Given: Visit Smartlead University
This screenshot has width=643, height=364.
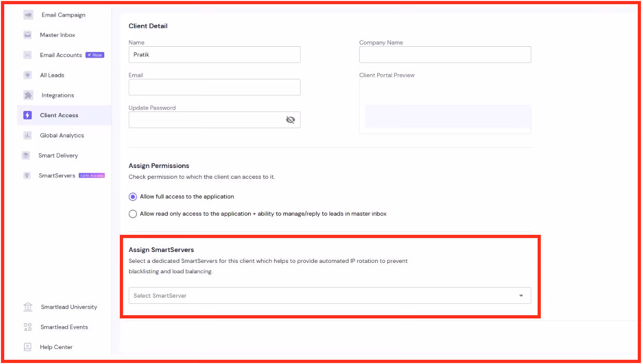Looking at the screenshot, I should click(x=69, y=307).
